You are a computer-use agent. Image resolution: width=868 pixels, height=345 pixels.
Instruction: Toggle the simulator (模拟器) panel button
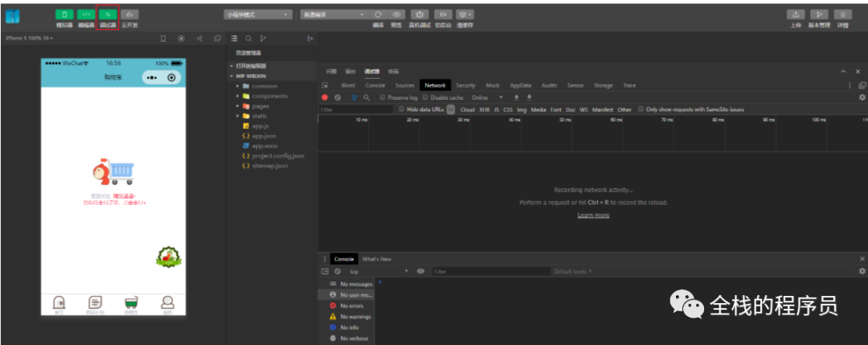click(64, 14)
